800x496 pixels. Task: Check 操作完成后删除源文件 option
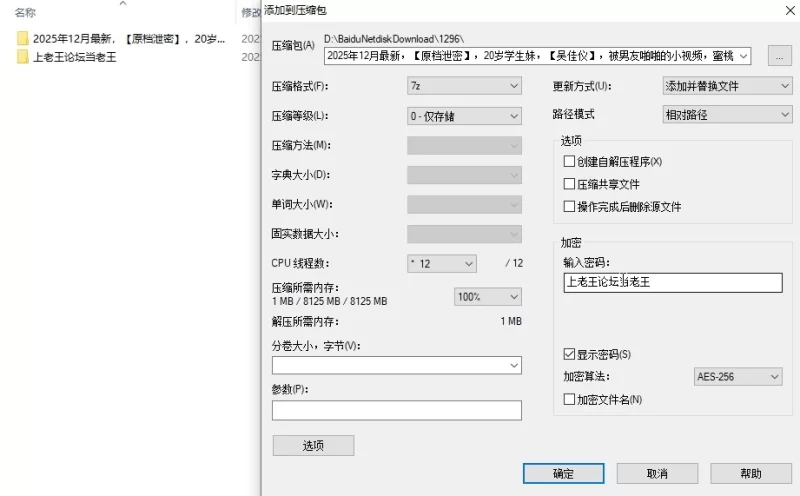click(x=569, y=207)
